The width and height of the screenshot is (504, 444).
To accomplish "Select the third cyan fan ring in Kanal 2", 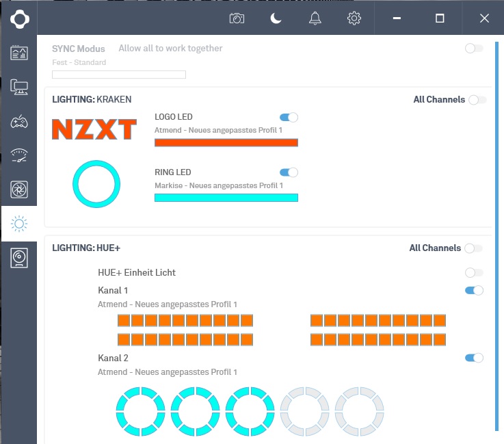I will 250,412.
